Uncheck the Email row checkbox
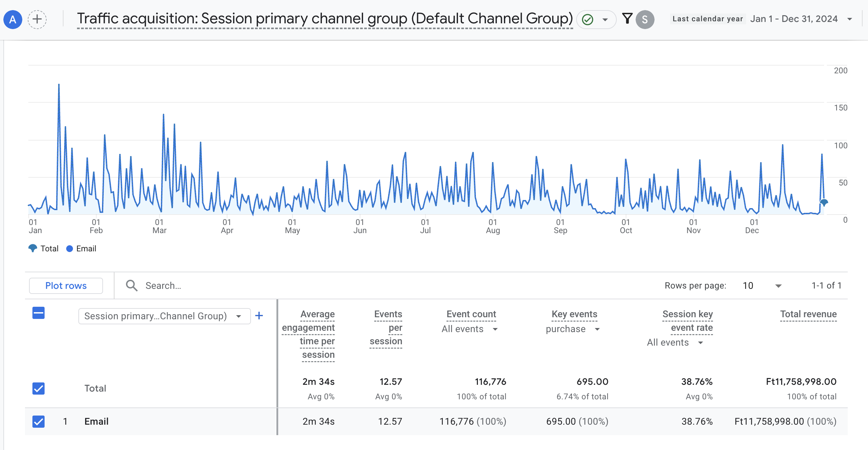Screen dimensions: 868x450 pos(39,422)
